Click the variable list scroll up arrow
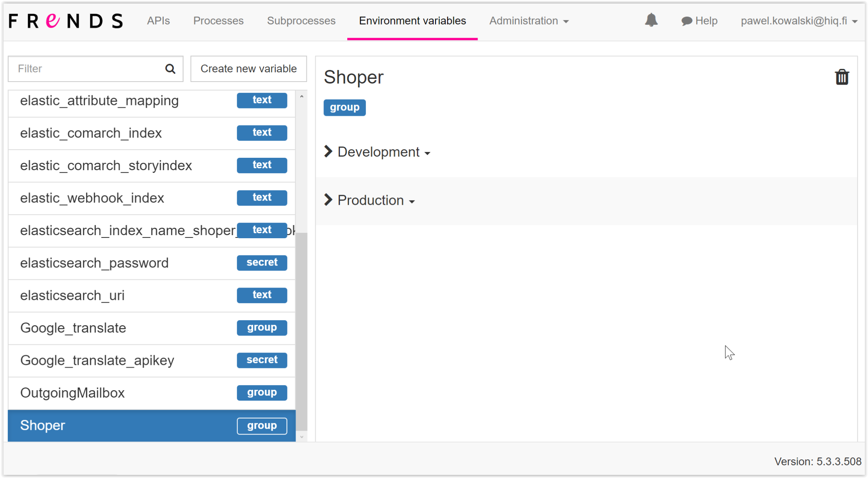Image resolution: width=868 pixels, height=478 pixels. (x=301, y=96)
